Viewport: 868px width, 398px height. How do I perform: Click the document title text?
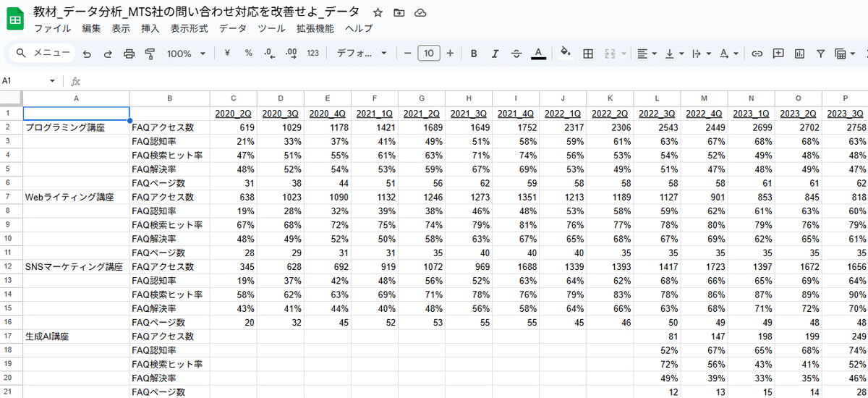(197, 12)
